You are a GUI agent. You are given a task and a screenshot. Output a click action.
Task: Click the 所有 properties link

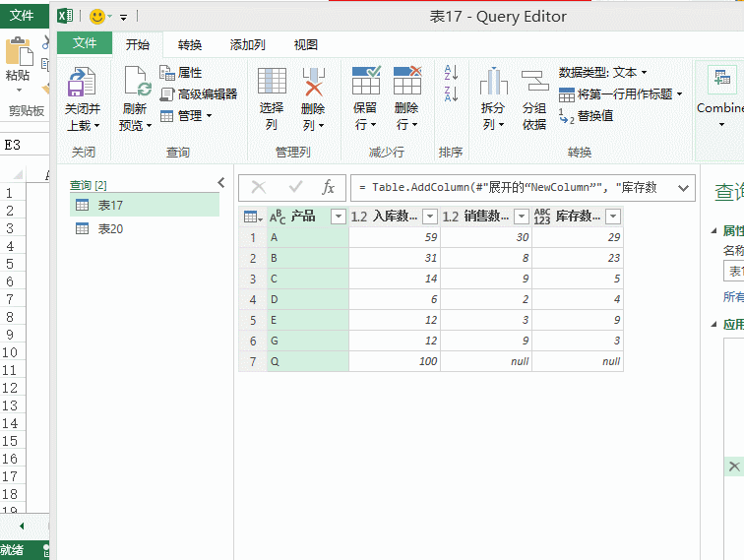pyautogui.click(x=733, y=297)
